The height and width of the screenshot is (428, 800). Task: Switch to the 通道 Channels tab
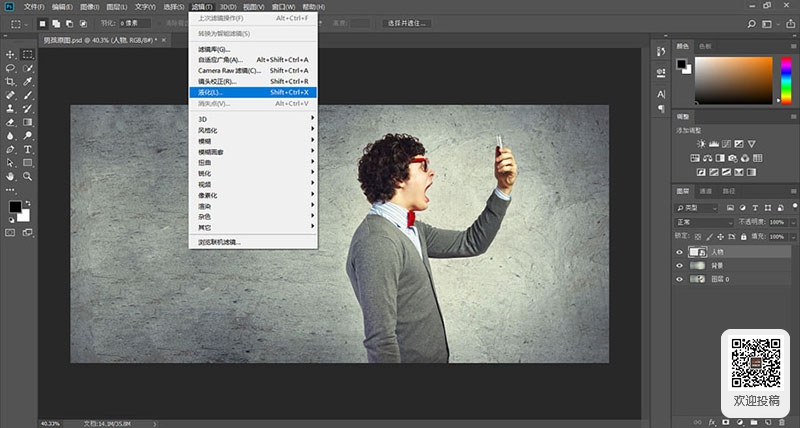coord(706,191)
